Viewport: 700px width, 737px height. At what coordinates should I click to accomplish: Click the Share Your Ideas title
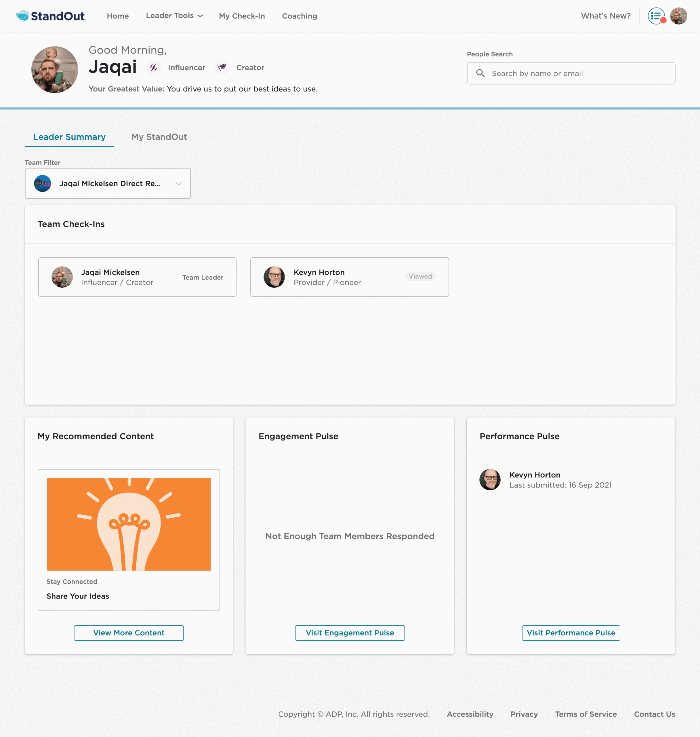tap(78, 596)
